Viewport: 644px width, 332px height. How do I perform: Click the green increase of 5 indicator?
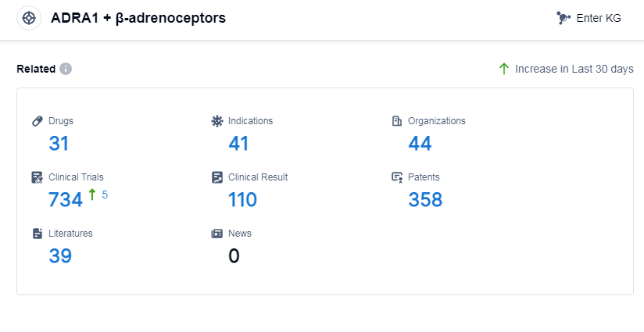(98, 195)
